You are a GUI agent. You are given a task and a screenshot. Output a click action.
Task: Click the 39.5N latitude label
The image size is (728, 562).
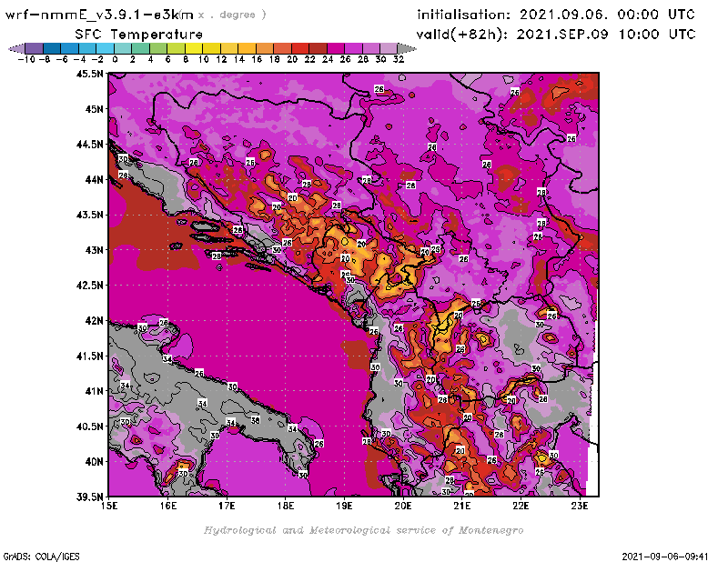[x=89, y=497]
